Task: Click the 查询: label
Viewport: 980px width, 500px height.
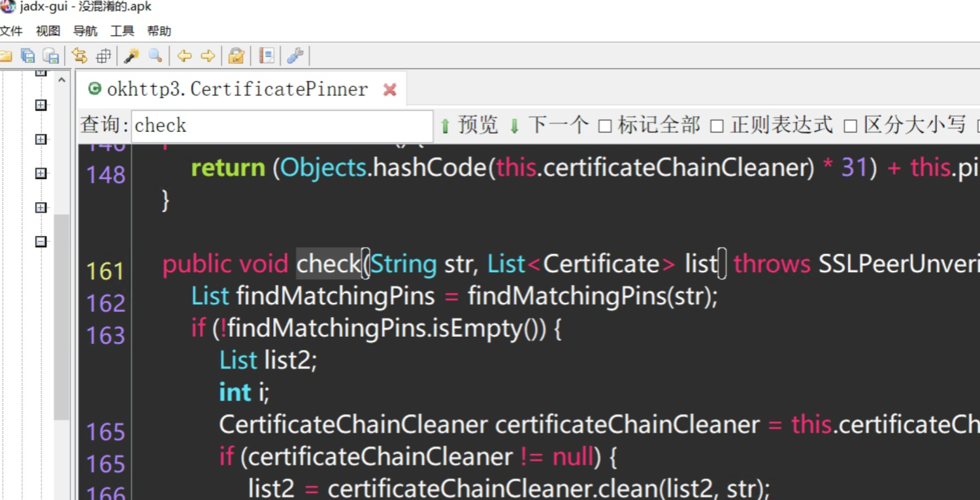Action: pos(105,125)
